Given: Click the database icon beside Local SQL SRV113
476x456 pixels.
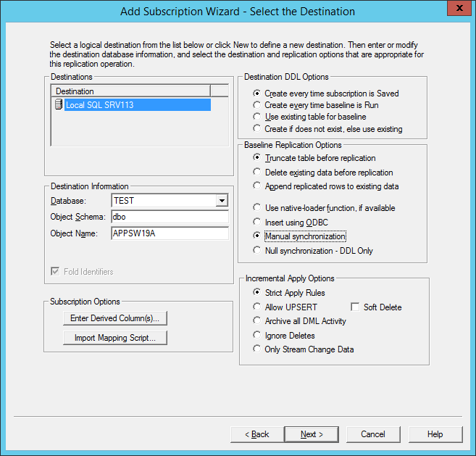Looking at the screenshot, I should coord(58,105).
